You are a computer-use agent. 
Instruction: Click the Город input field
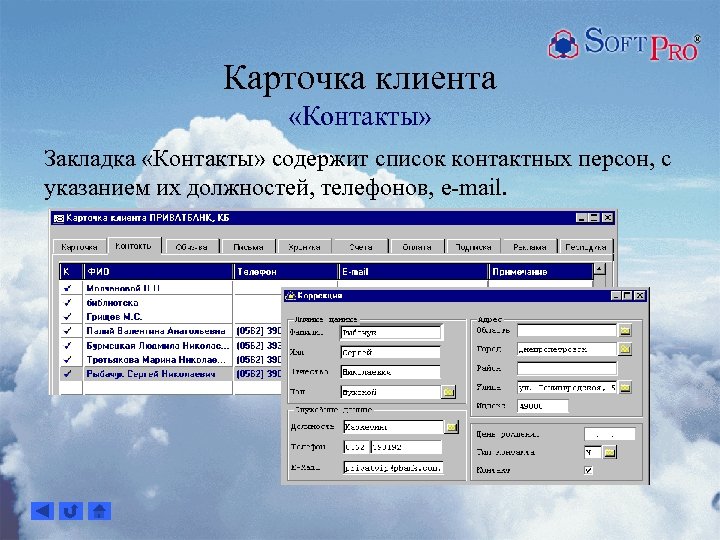pos(567,349)
